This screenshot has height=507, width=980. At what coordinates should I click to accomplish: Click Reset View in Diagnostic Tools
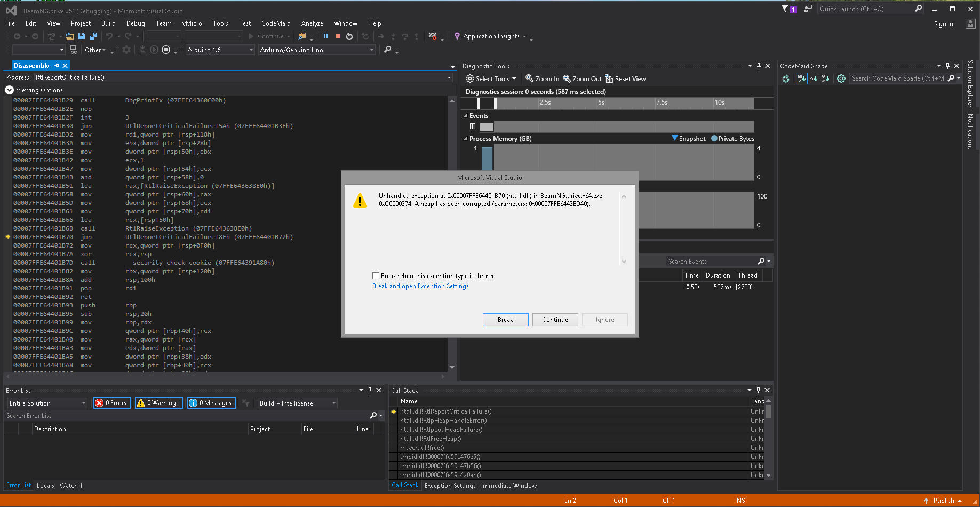click(x=625, y=78)
